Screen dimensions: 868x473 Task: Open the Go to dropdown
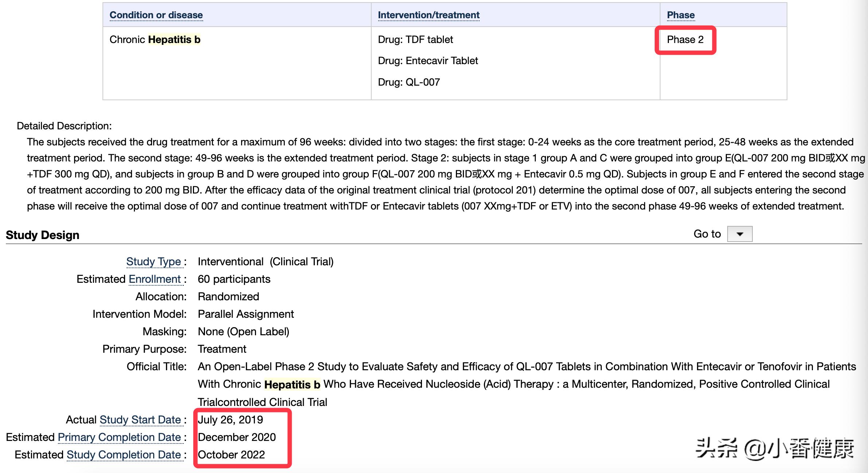coord(740,234)
